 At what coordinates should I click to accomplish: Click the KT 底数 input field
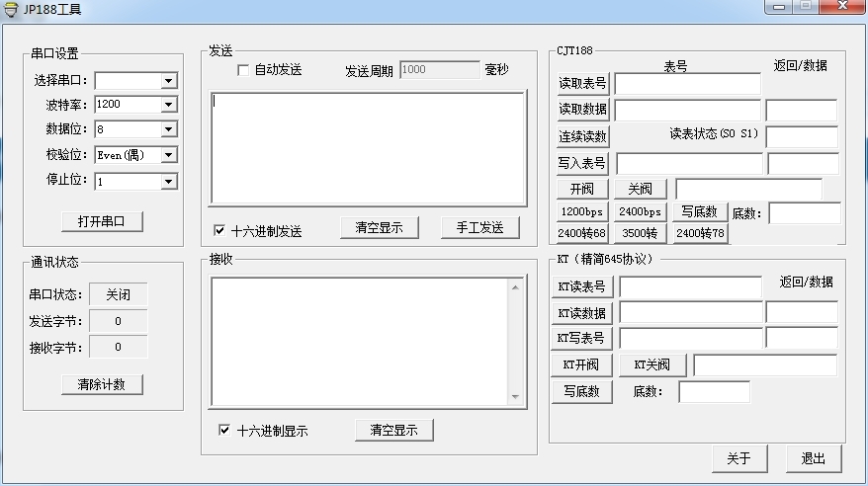[x=714, y=392]
